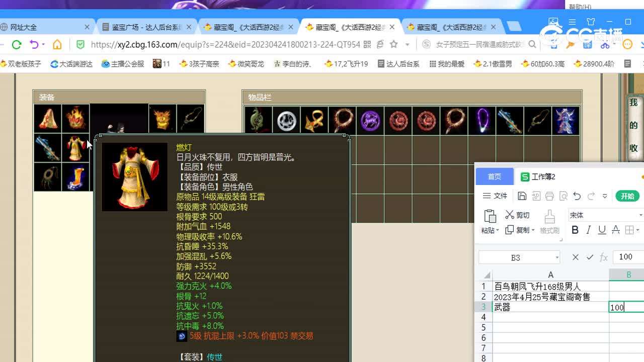
Task: Open the 达人后台系 bookmark
Action: [x=398, y=64]
